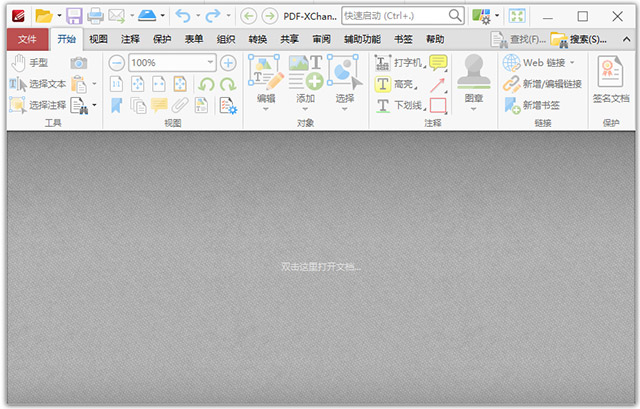Image resolution: width=640 pixels, height=409 pixels.
Task: Expand the Stamp (图章) dropdown
Action: pyautogui.click(x=473, y=109)
